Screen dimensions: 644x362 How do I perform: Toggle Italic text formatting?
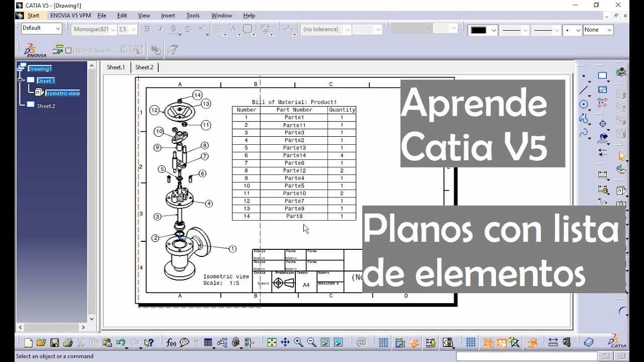click(x=160, y=29)
